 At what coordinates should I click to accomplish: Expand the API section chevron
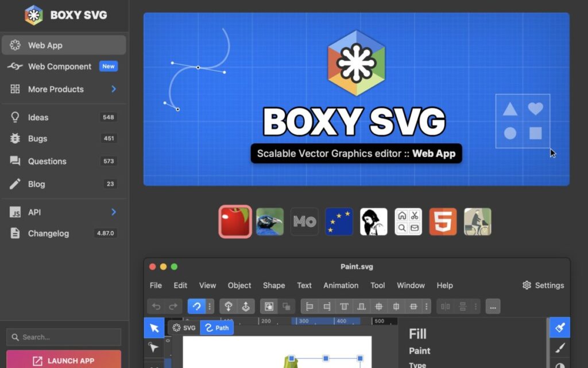114,212
